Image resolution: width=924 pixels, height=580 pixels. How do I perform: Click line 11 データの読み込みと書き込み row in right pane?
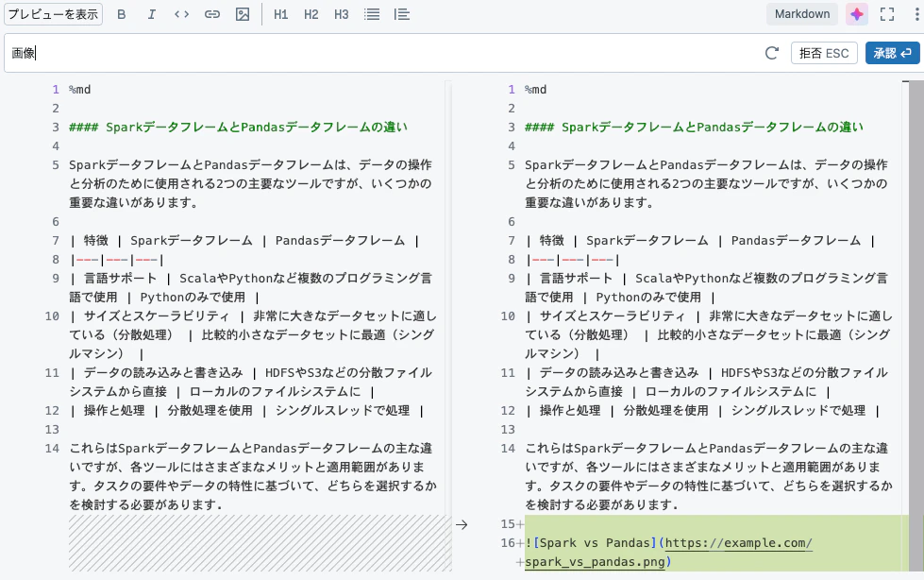point(707,383)
